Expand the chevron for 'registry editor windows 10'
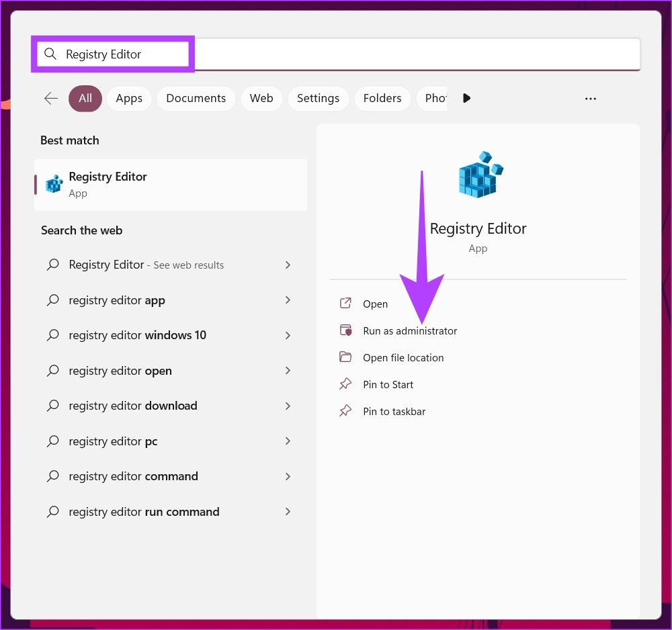The image size is (672, 630). [x=288, y=335]
